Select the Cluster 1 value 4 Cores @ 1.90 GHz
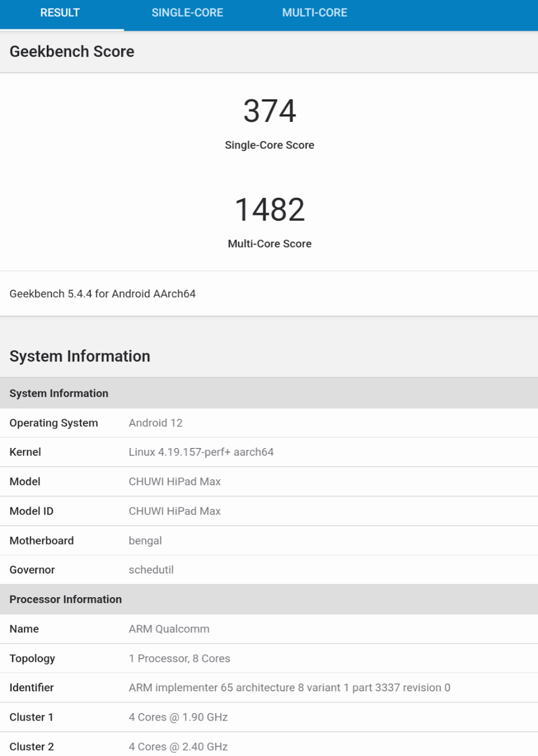 point(178,717)
